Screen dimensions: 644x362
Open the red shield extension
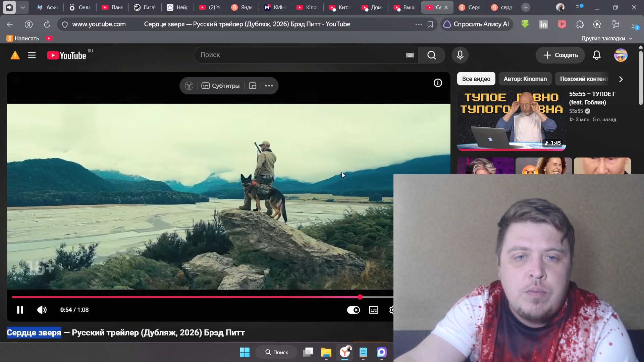point(562,24)
